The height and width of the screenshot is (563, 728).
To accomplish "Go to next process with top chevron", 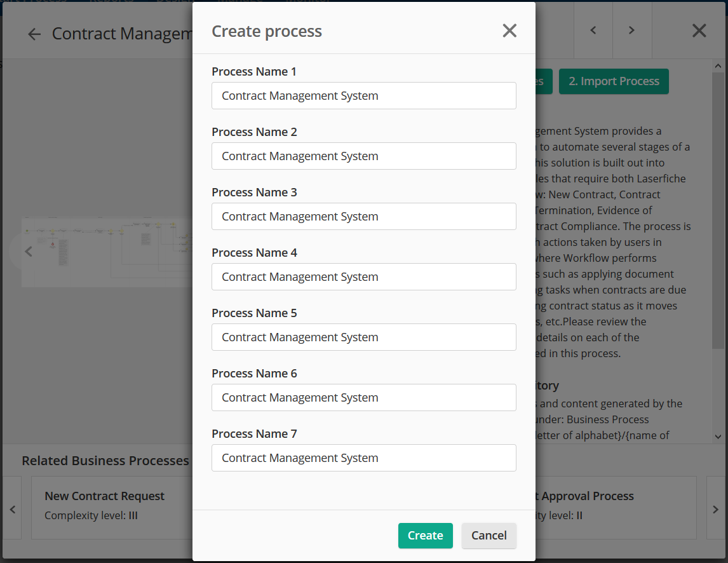I will click(632, 31).
